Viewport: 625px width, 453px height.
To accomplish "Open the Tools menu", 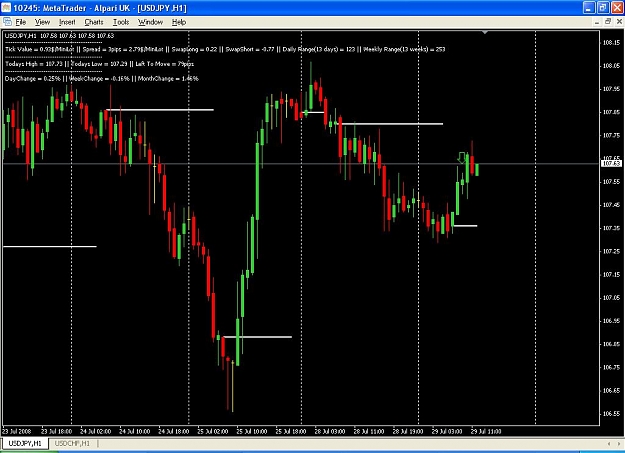I will click(121, 22).
